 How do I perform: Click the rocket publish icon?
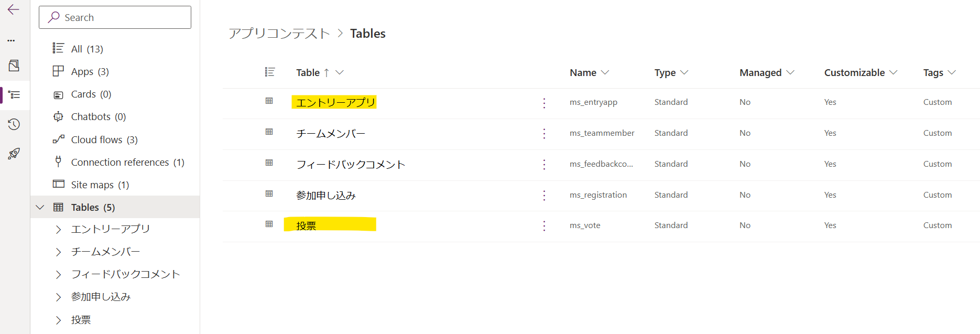[14, 154]
